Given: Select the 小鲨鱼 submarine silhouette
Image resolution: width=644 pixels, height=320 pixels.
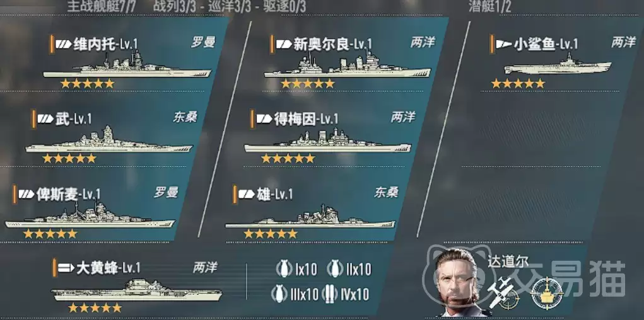Looking at the screenshot, I should 558,64.
